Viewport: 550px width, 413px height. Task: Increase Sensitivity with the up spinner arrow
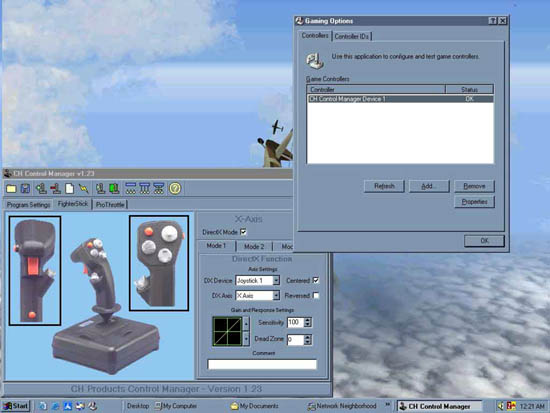pyautogui.click(x=308, y=320)
